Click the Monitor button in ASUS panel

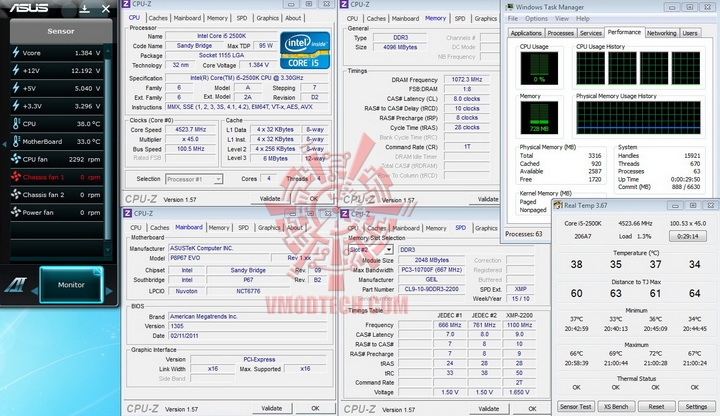[71, 285]
